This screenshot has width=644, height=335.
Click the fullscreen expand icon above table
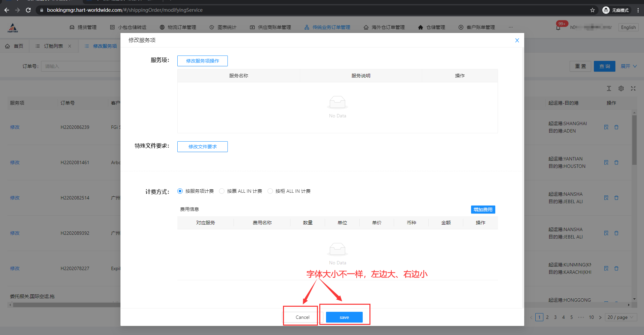point(633,88)
